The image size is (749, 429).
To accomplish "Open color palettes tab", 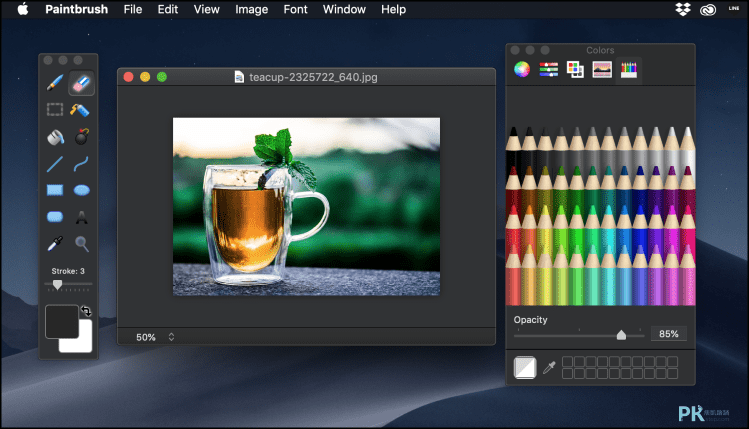I will (575, 69).
